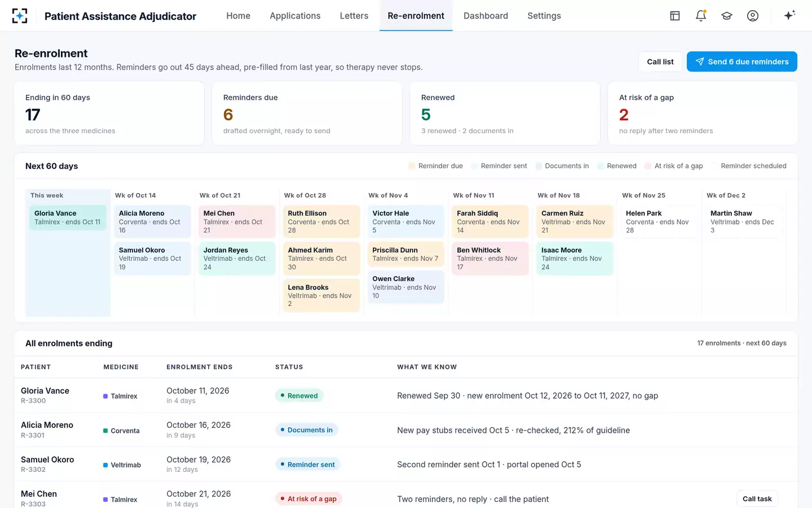Viewport: 812px width, 508px height.
Task: Open the layout panel icon in the header
Action: pos(675,16)
